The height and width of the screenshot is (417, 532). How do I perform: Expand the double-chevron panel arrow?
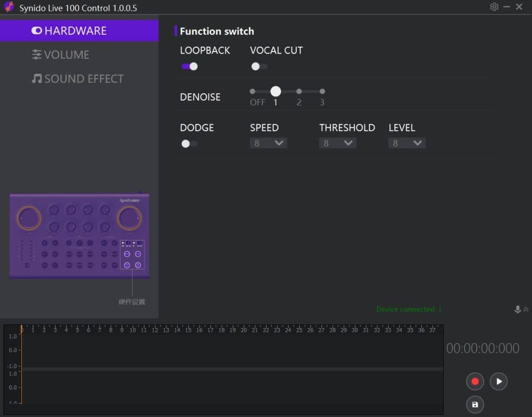[x=526, y=309]
